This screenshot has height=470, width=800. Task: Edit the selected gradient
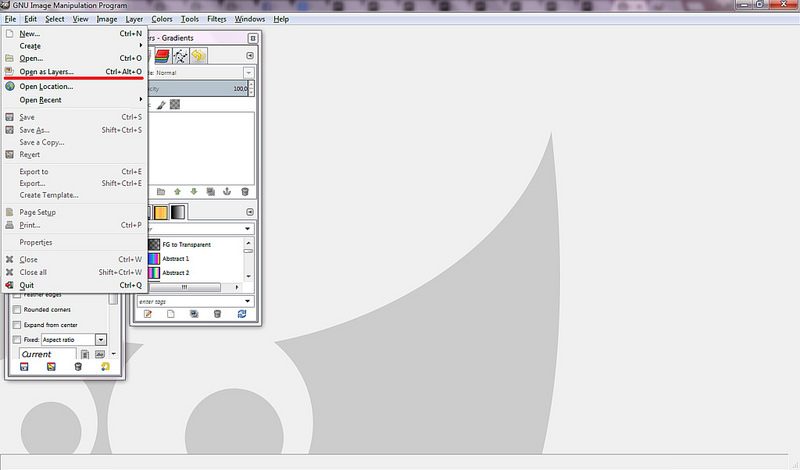point(147,314)
